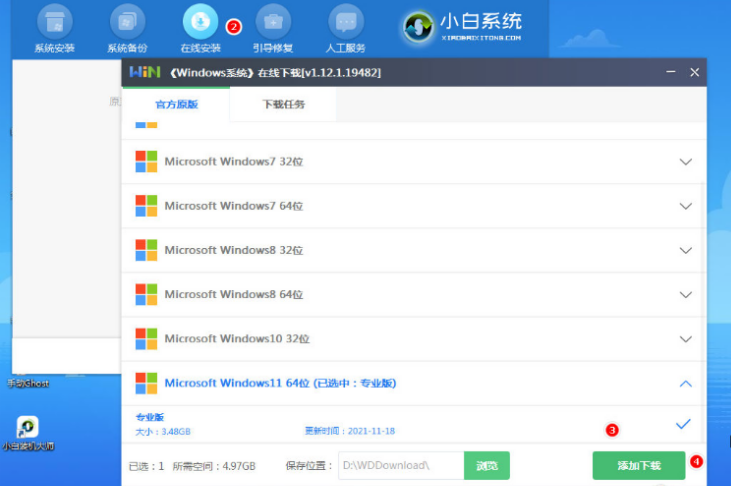Click the 已选：1 status text
Image resolution: width=731 pixels, height=486 pixels.
[146, 466]
